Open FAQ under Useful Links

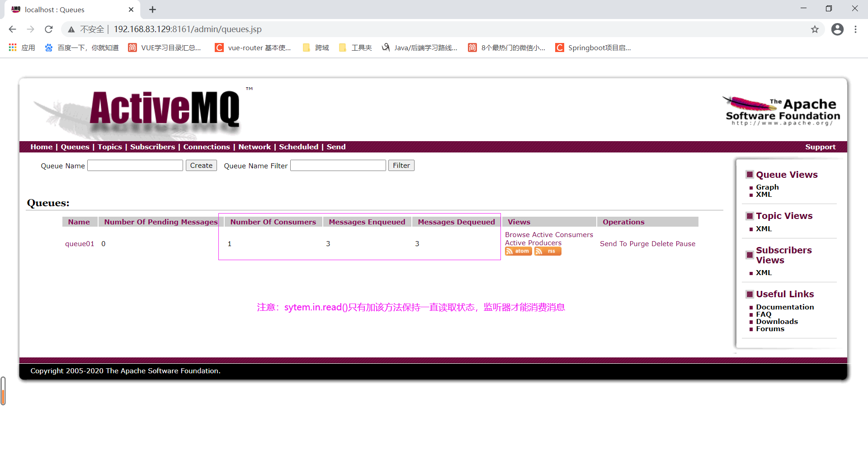(x=764, y=314)
